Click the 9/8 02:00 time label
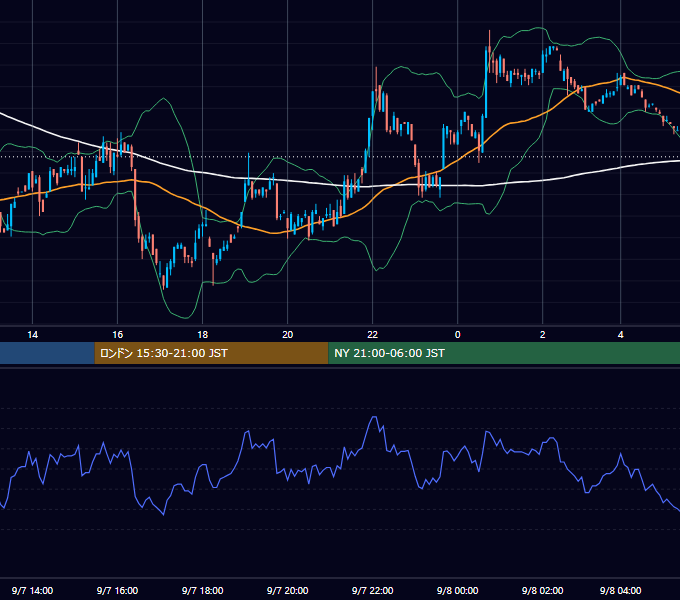This screenshot has height=600, width=680. pyautogui.click(x=543, y=590)
